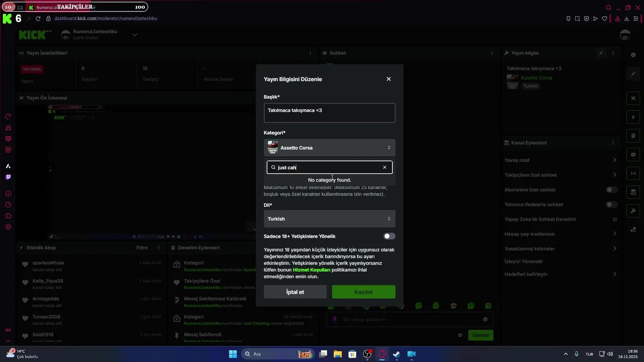This screenshot has width=644, height=362.
Task: Close the Yayın Bilgisini Düzenle dialog
Action: (388, 79)
